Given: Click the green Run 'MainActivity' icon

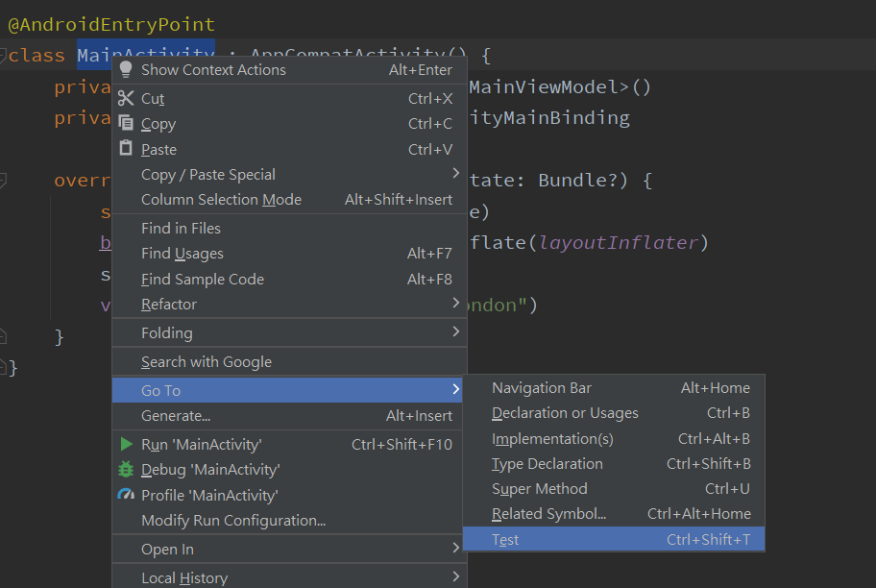Looking at the screenshot, I should 126,444.
